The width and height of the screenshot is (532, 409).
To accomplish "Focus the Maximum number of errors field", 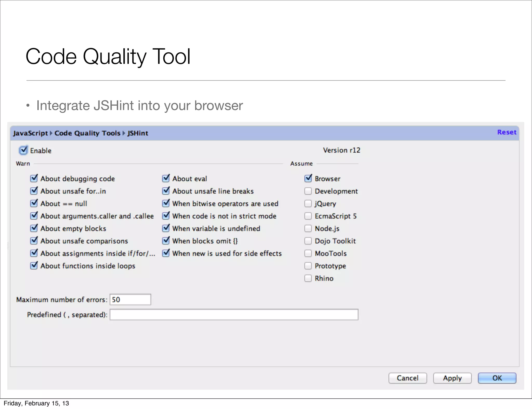I will (130, 299).
